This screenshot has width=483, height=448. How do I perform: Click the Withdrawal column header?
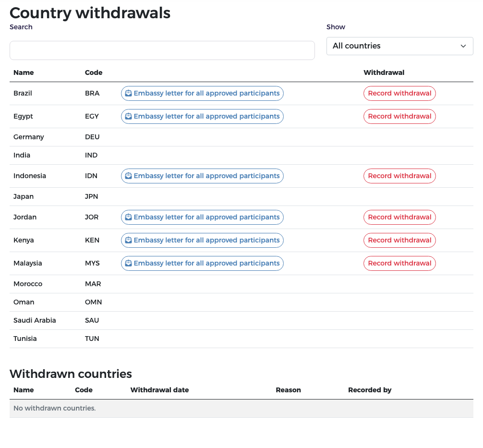(x=384, y=73)
